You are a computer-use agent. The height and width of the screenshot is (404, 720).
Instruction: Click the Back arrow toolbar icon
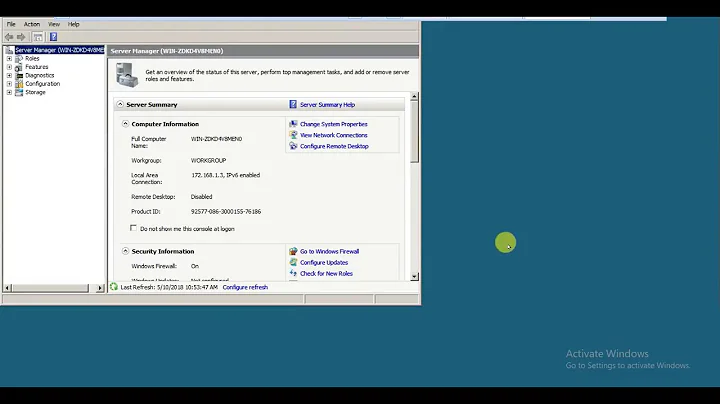[9, 37]
